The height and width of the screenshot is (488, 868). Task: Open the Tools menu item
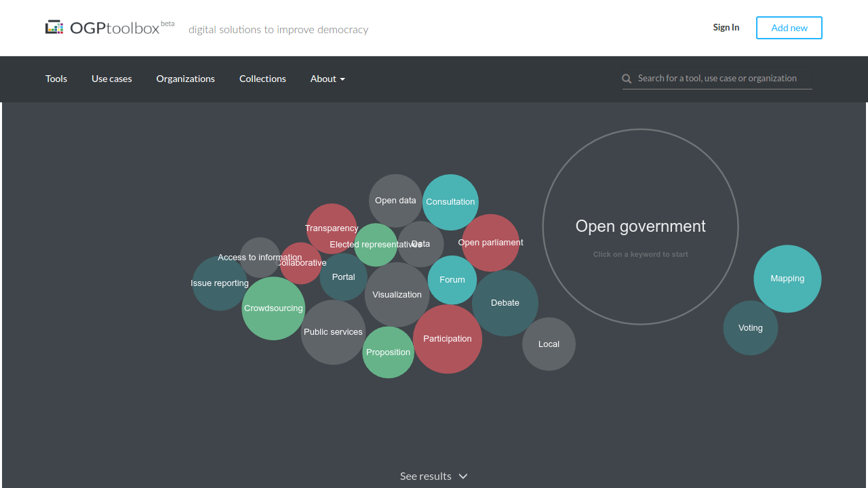click(x=56, y=79)
